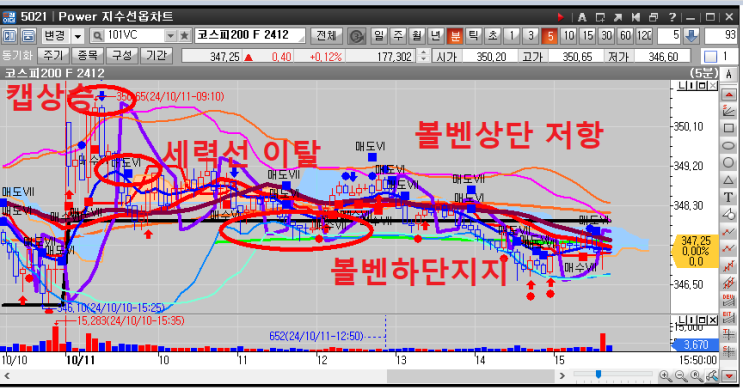Viewport: 743px width, 390px height.
Task: Click the A toolbar toggle above drawing tools
Action: pyautogui.click(x=728, y=74)
